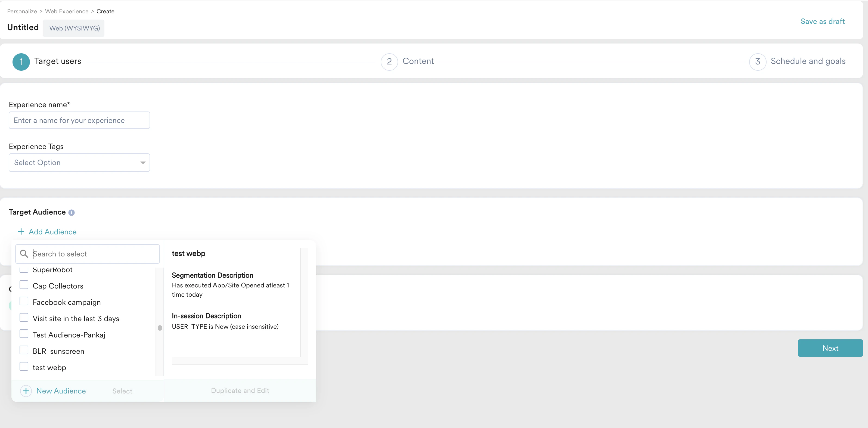
Task: Enable the Facebook campaign audience checkbox
Action: (24, 301)
